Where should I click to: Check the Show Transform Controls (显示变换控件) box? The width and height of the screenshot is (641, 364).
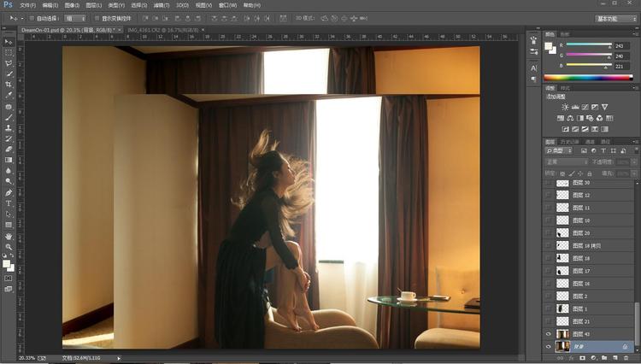click(96, 17)
